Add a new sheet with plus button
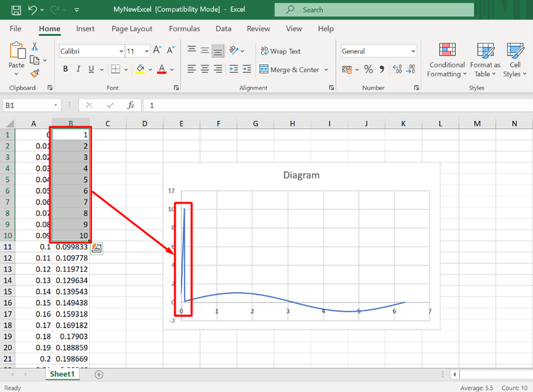Image resolution: width=533 pixels, height=392 pixels. [99, 375]
